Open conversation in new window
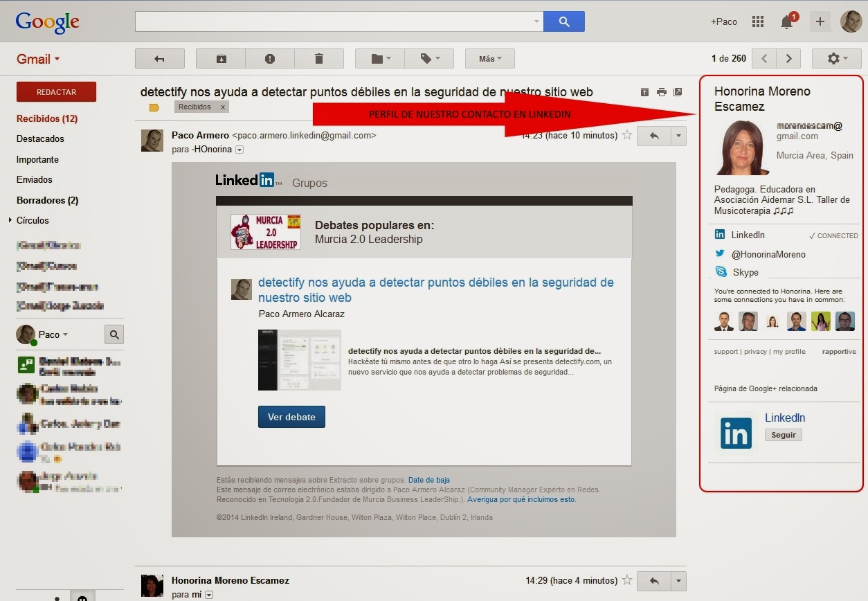The image size is (868, 601). [678, 92]
